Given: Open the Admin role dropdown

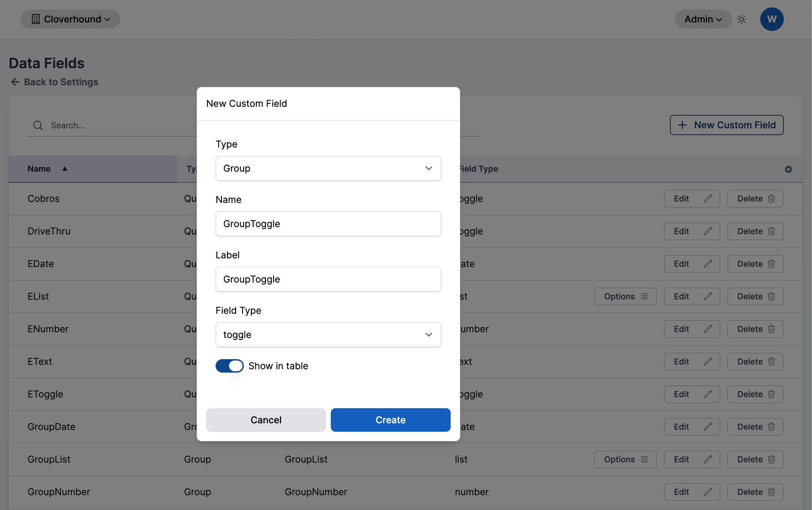Looking at the screenshot, I should [x=703, y=19].
